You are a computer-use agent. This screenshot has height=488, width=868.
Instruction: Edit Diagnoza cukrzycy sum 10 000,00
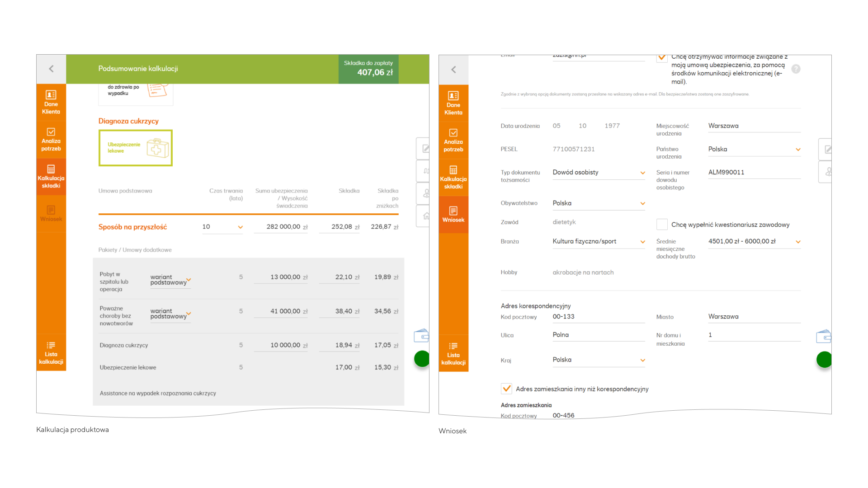[x=281, y=345]
